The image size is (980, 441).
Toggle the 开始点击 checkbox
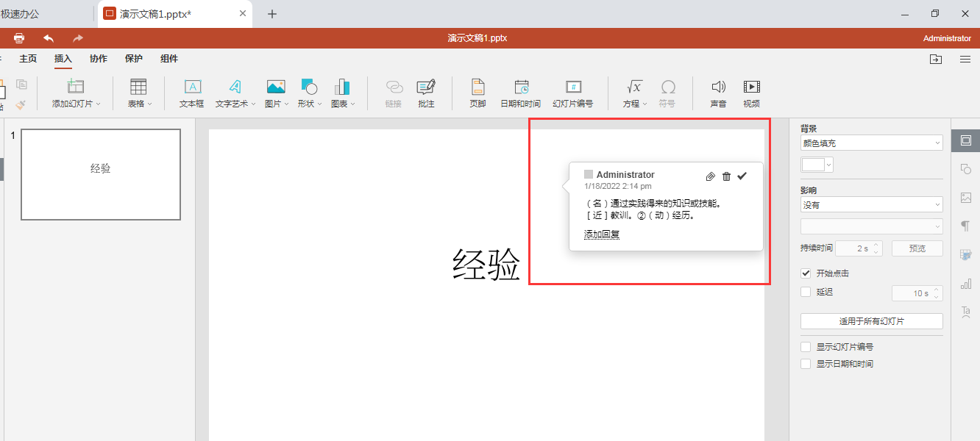click(x=806, y=273)
